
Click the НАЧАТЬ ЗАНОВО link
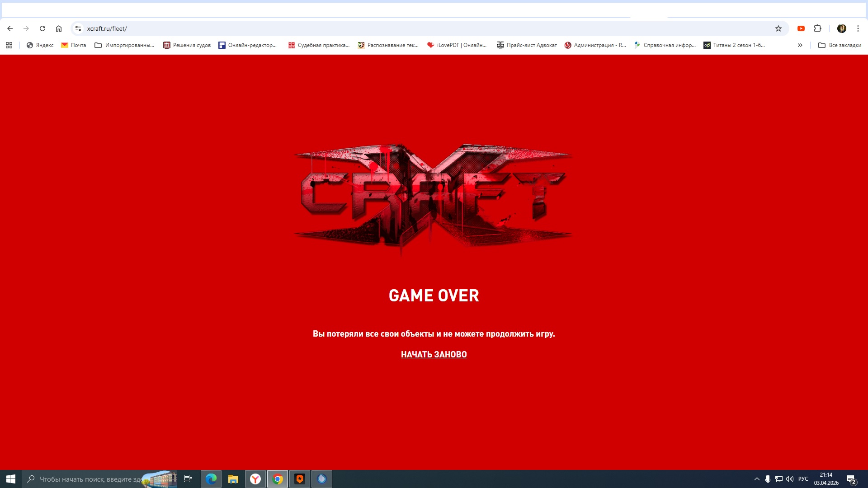click(434, 355)
